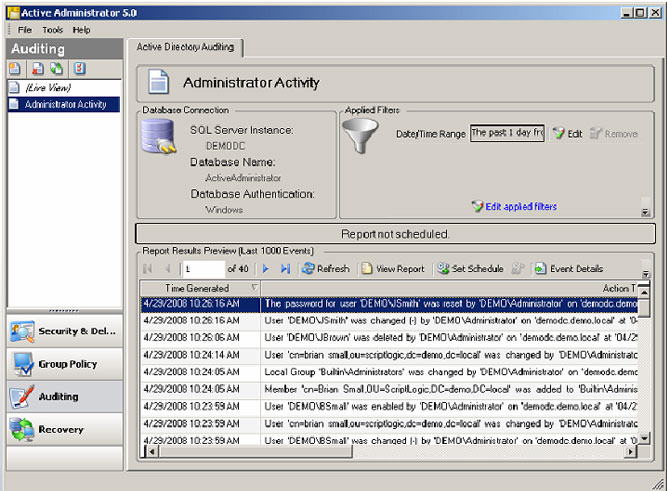Open the Auditing section in sidebar

[65, 397]
